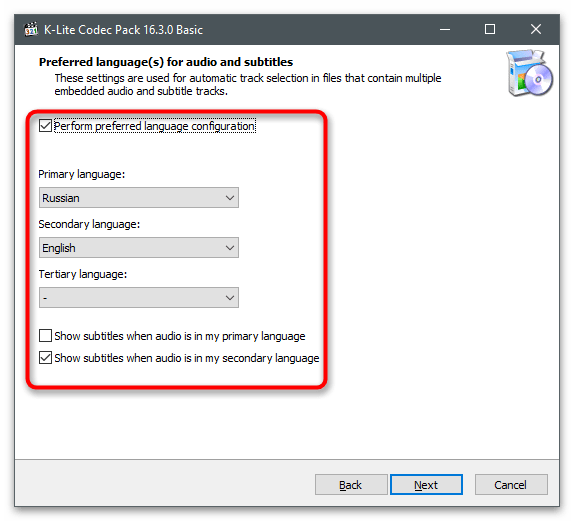Image resolution: width=574 pixels, height=521 pixels.
Task: Go back to the previous installer page
Action: (x=351, y=485)
